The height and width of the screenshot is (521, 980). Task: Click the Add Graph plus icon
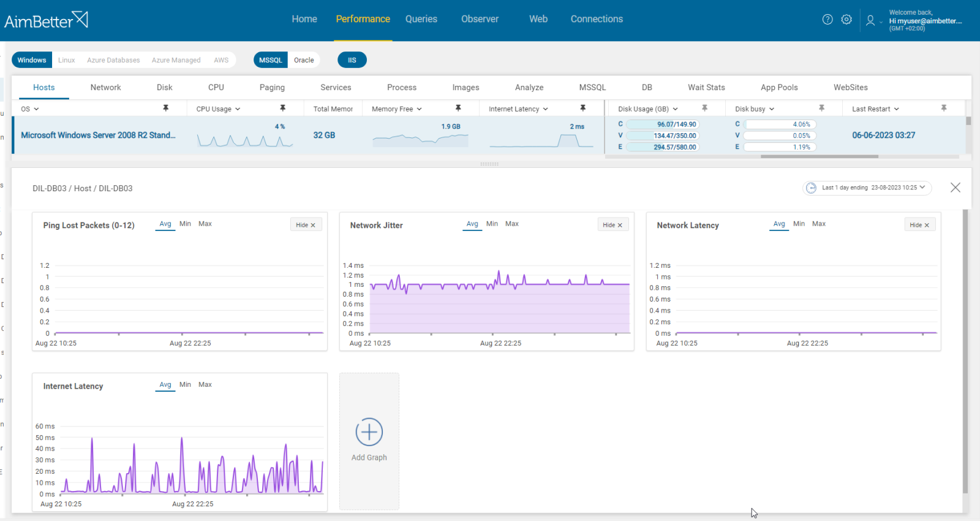[x=369, y=432]
